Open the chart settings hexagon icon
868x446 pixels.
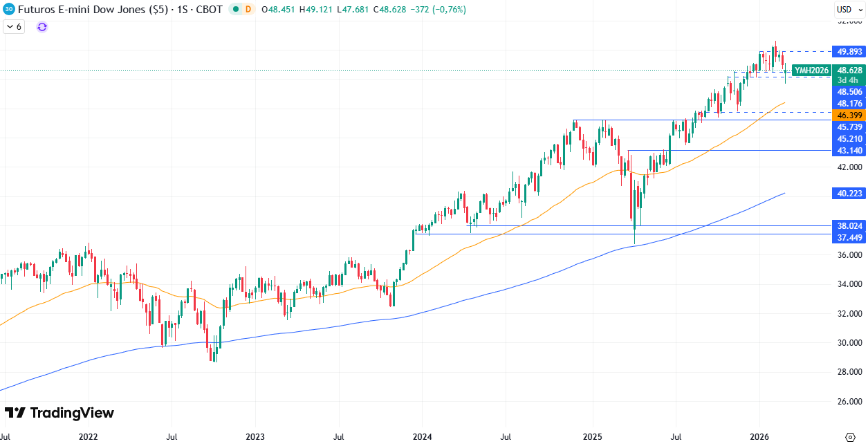point(850,437)
